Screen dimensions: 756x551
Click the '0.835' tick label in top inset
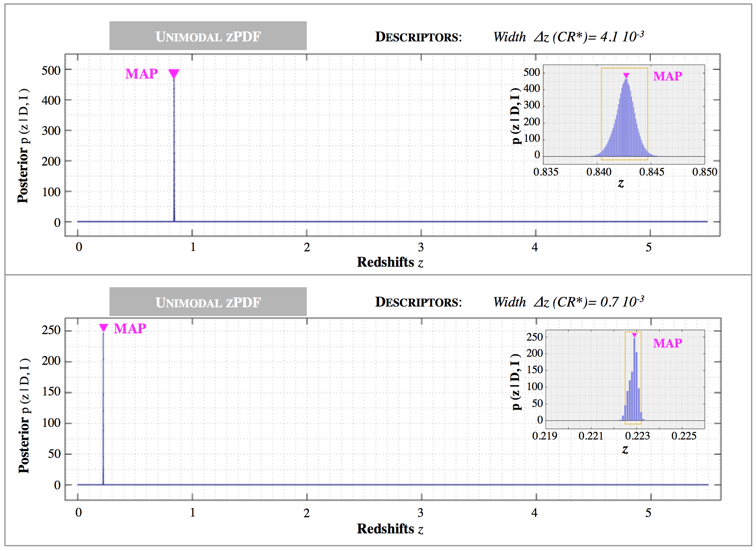[546, 172]
